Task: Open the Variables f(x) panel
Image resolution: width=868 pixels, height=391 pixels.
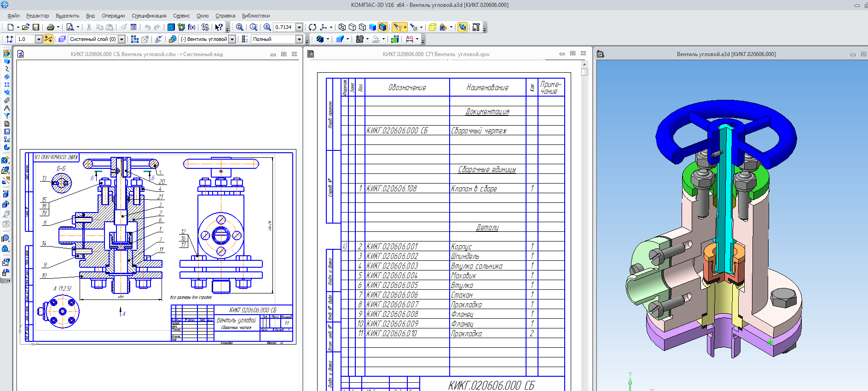Action: [191, 27]
